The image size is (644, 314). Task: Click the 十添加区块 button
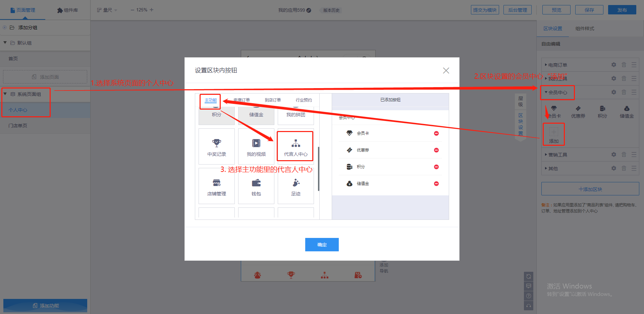tap(590, 189)
